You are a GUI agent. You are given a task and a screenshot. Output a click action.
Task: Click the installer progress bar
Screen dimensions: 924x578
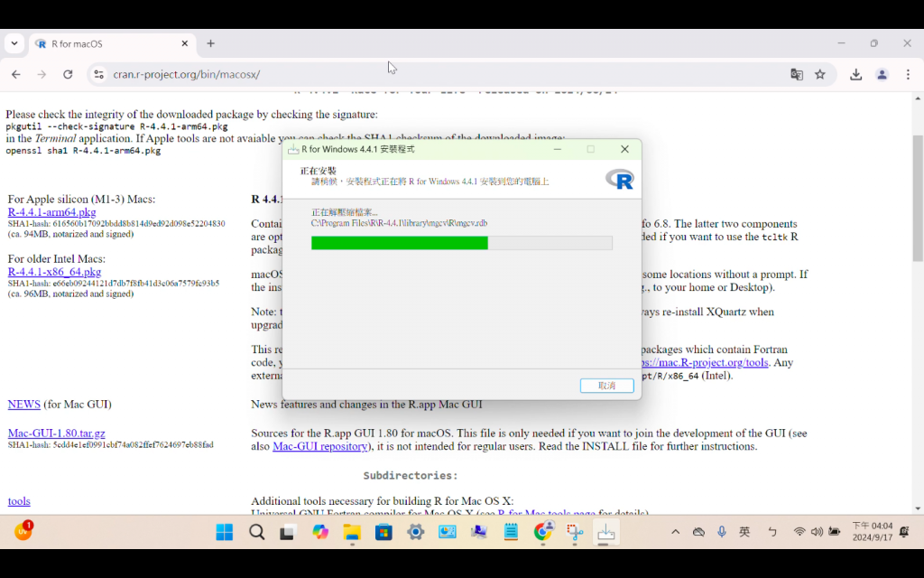(461, 243)
